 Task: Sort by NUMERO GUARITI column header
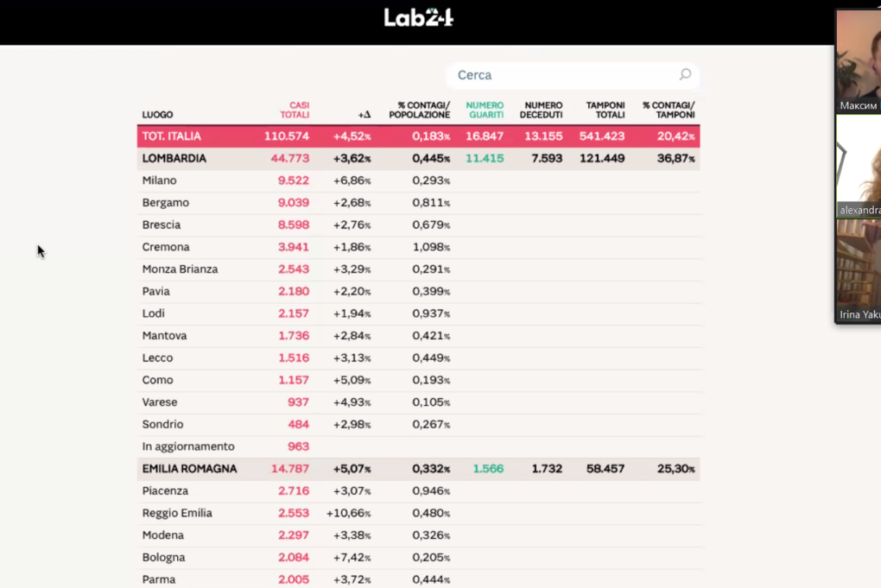(485, 110)
